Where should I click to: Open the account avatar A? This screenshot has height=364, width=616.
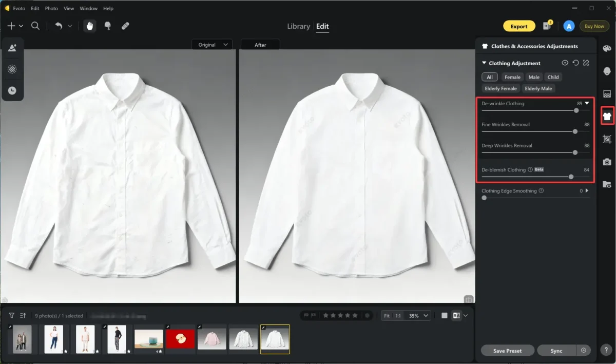[568, 26]
